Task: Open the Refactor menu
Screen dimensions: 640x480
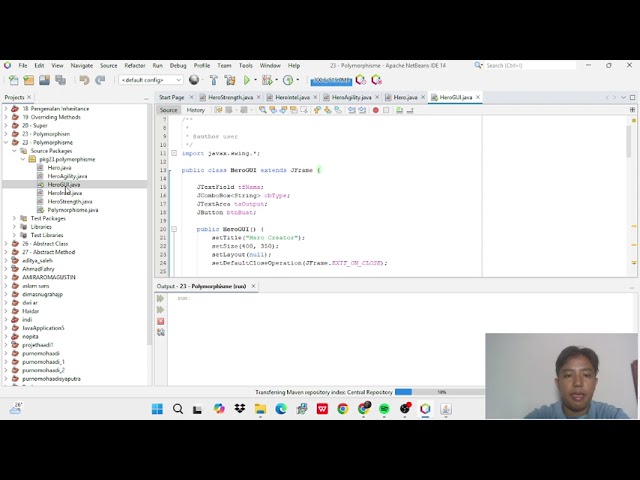Action: (x=135, y=65)
